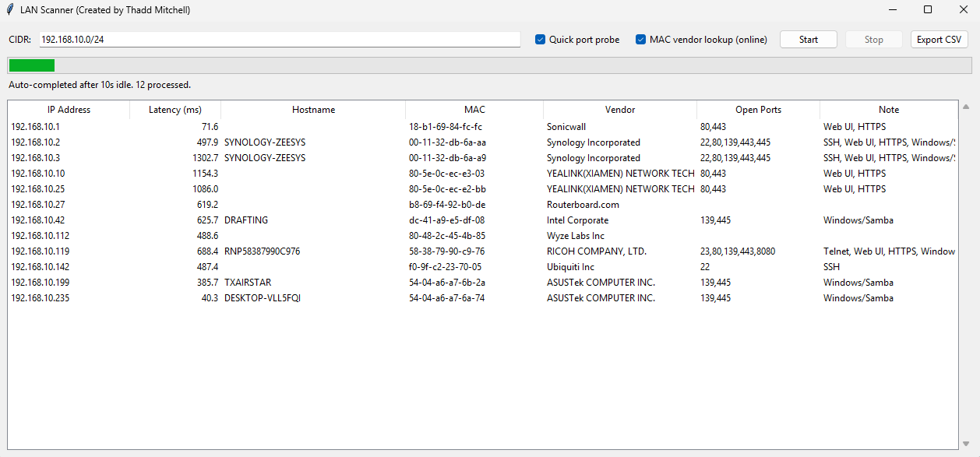Select the 192.168.10.1 row
980x457 pixels.
point(483,126)
